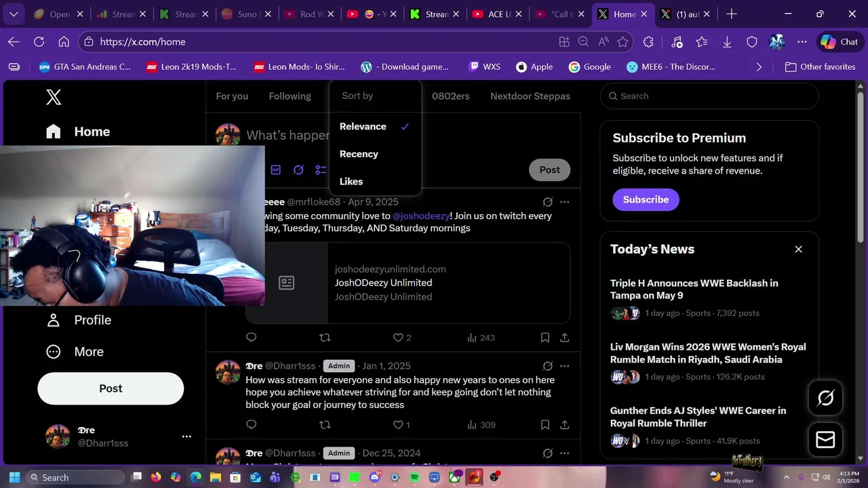View analytics showing 309 views
This screenshot has width=868, height=488.
click(x=481, y=425)
